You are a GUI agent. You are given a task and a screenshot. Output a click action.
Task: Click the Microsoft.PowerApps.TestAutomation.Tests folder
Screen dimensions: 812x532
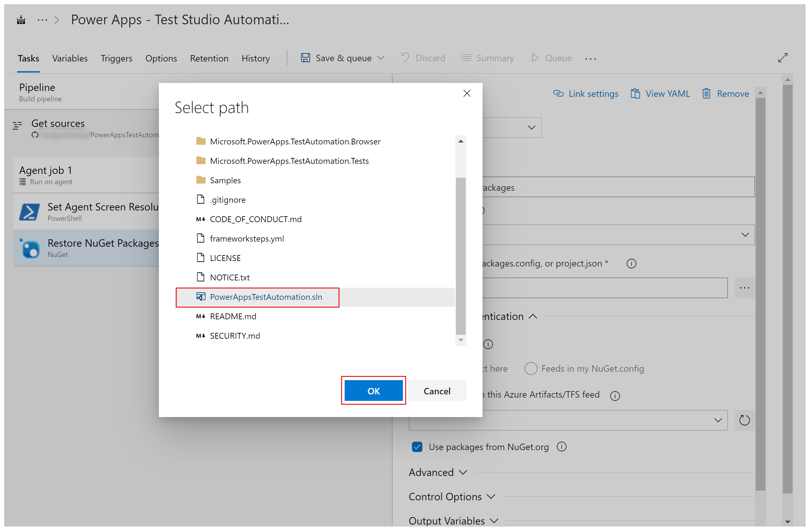tap(290, 160)
